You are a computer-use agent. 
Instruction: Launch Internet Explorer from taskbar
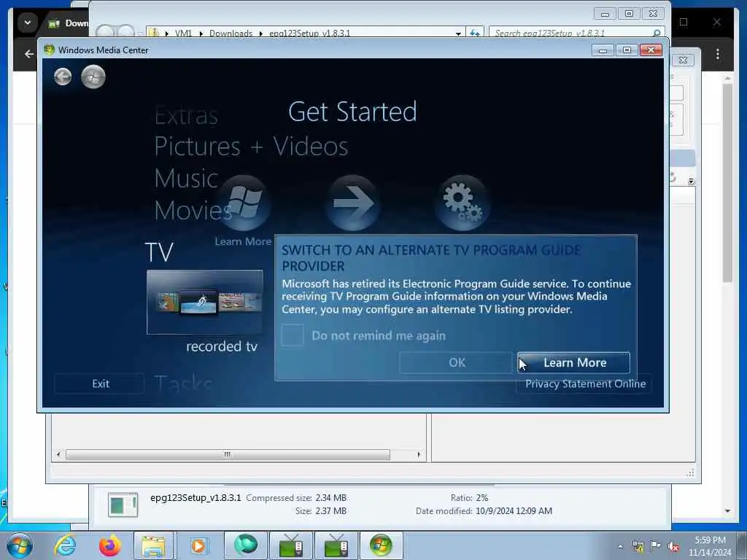[x=65, y=545]
